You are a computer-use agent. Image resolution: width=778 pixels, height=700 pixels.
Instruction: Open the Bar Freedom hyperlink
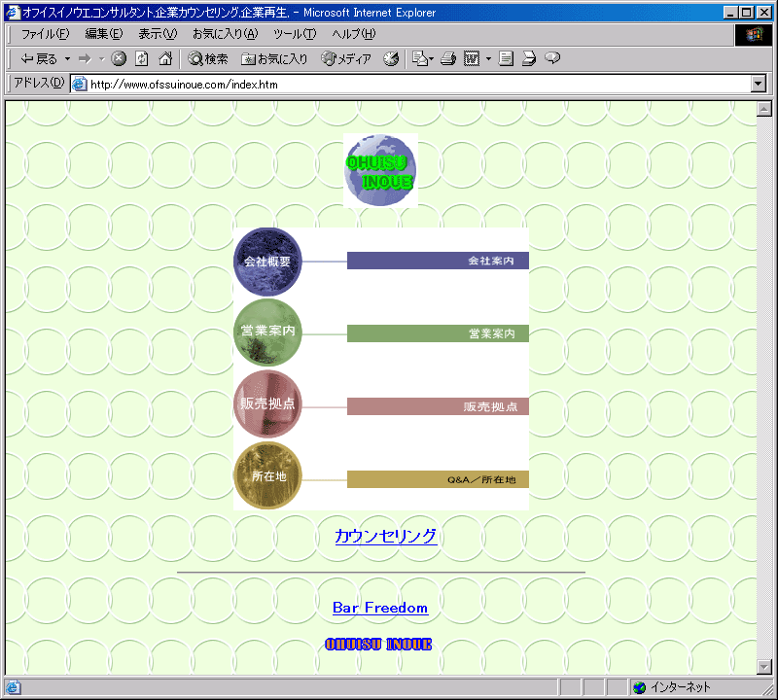[380, 608]
